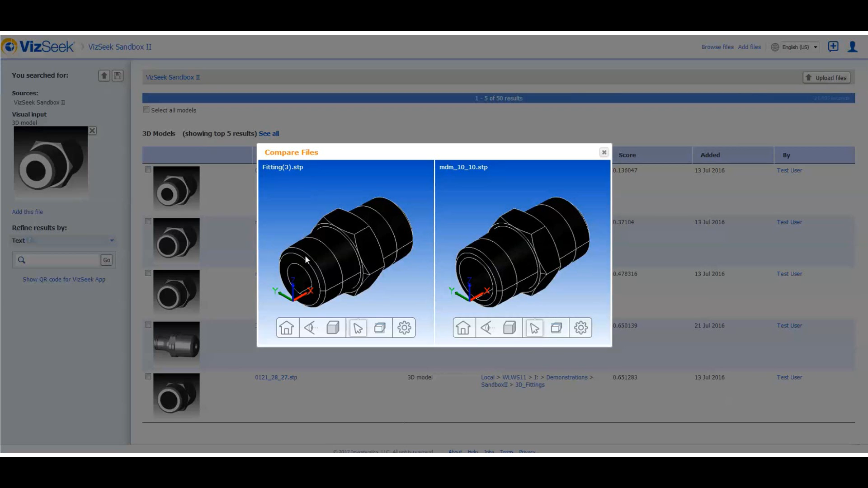Tick the checkbox beside 0121_28_27.stp result
This screenshot has height=488, width=868.
point(148,376)
